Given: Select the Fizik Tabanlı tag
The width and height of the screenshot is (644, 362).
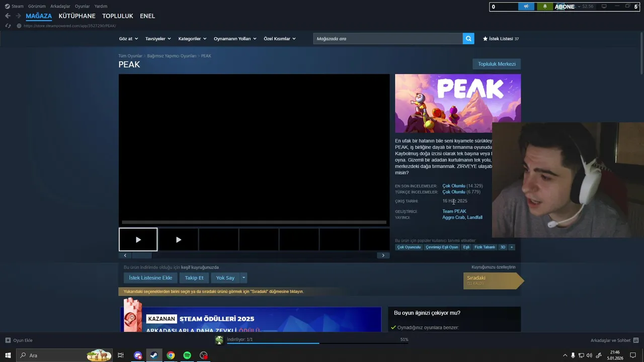Looking at the screenshot, I should tap(485, 247).
